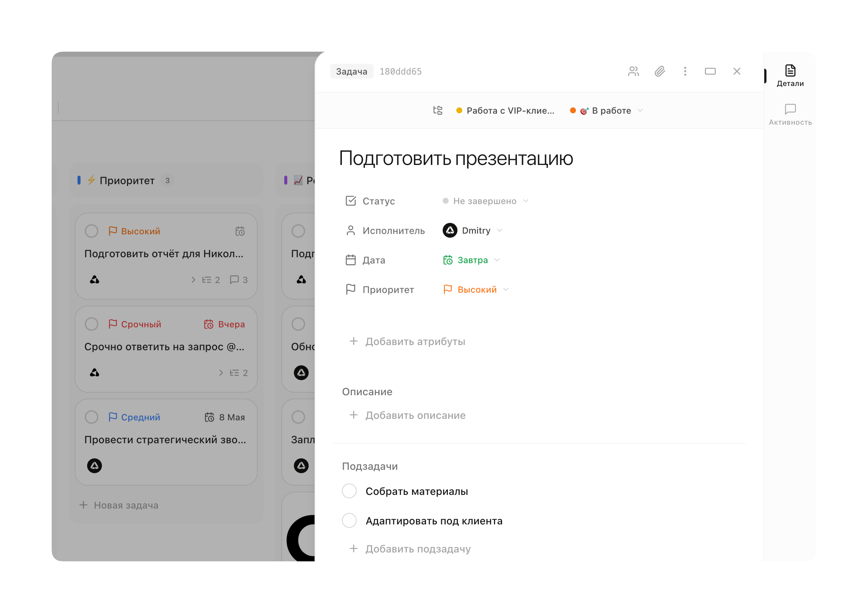
Task: Open the Работа с VIP-клие... project breadcrumb
Action: (x=505, y=110)
